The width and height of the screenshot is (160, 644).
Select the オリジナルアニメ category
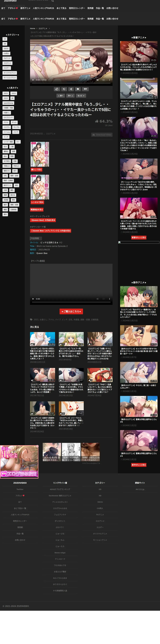click(10, 73)
